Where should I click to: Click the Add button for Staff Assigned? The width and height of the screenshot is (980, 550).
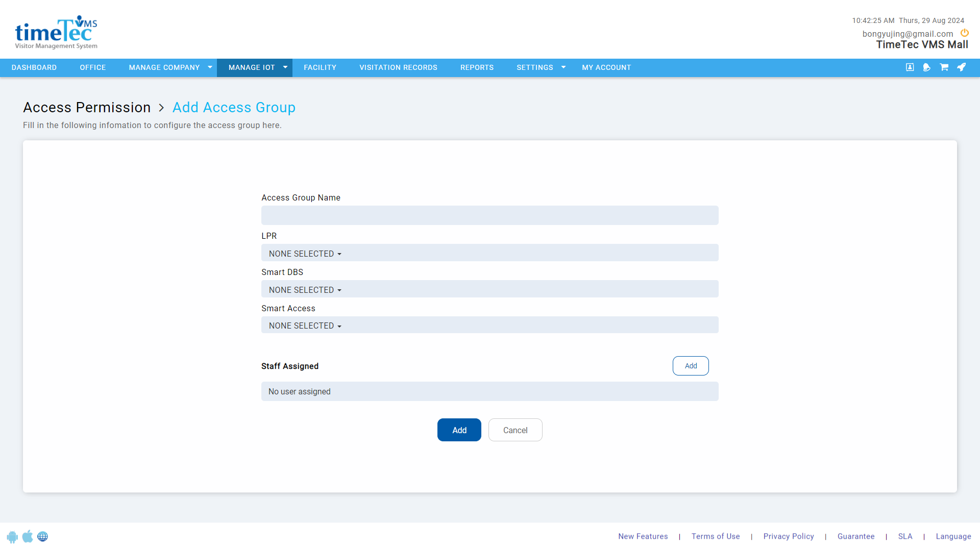[691, 366]
